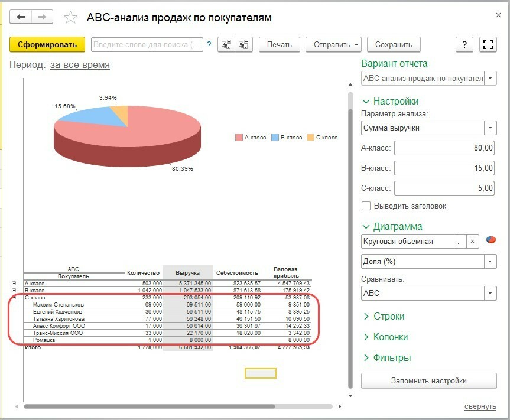This screenshot has width=510, height=420.
Task: Click А-класс legend color swatch
Action: [x=239, y=137]
